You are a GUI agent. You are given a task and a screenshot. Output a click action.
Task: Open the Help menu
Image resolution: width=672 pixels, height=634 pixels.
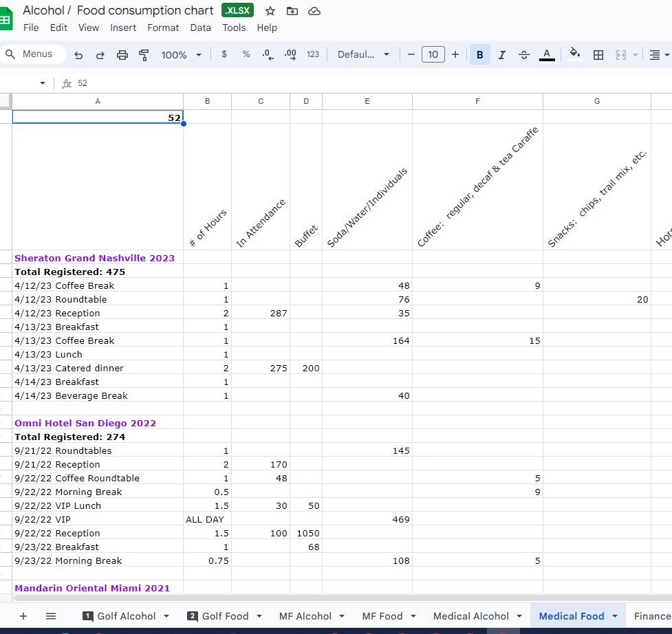coord(267,28)
